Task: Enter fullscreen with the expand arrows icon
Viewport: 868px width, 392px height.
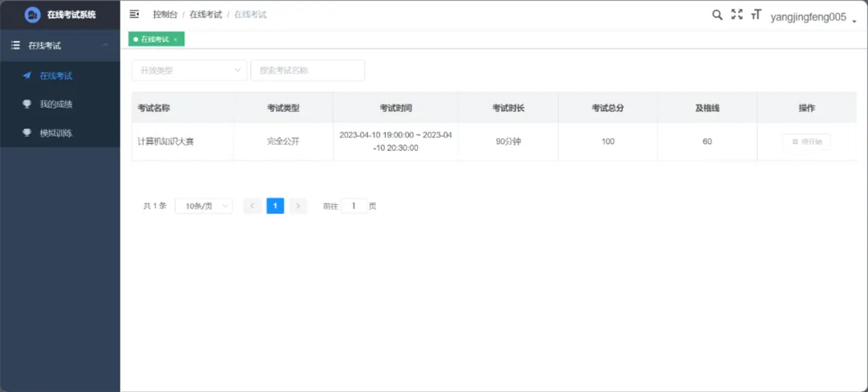Action: pyautogui.click(x=737, y=15)
